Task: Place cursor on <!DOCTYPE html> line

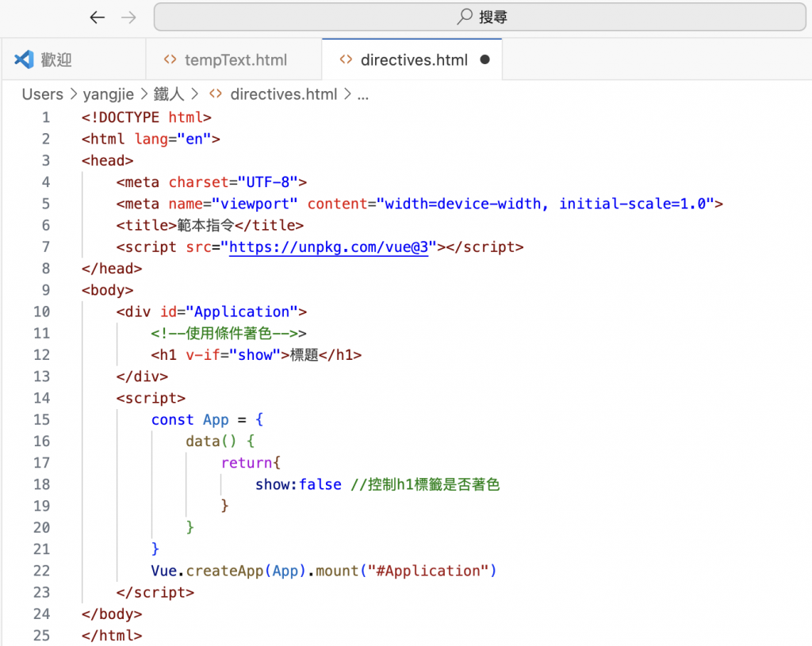Action: [x=147, y=117]
